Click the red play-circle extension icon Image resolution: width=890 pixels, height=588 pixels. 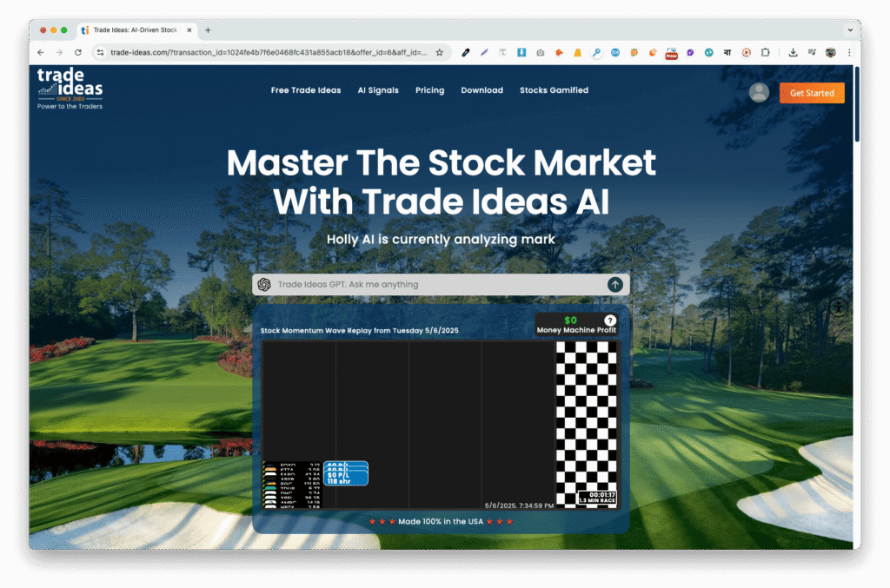[747, 53]
